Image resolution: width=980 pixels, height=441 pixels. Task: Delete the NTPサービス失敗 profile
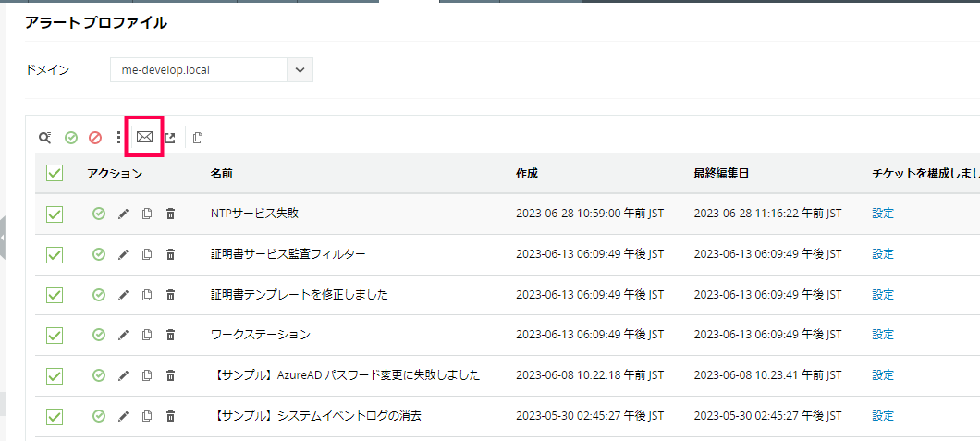click(170, 214)
